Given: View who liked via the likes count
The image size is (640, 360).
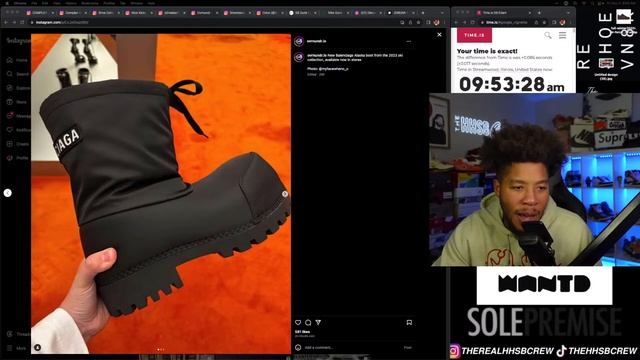Looking at the screenshot, I should coord(302,332).
